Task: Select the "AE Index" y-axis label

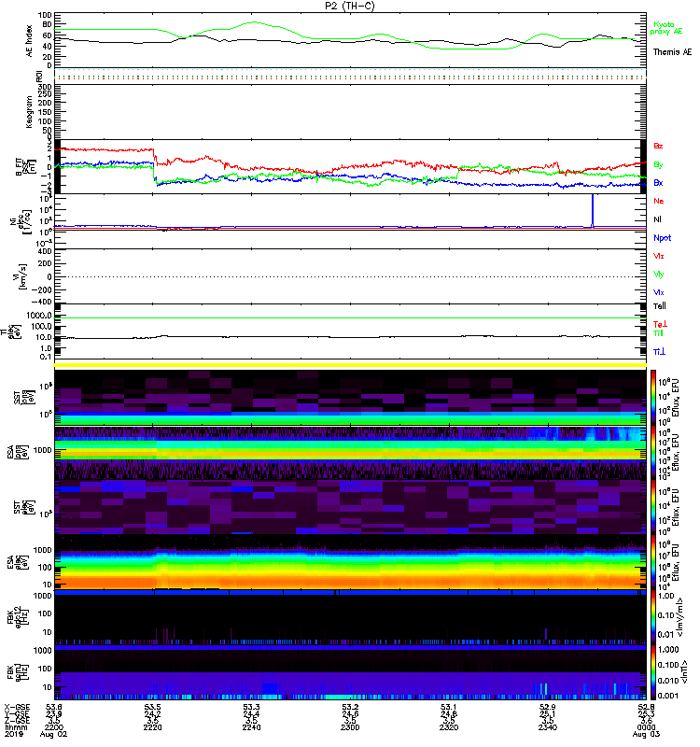Action: point(30,41)
